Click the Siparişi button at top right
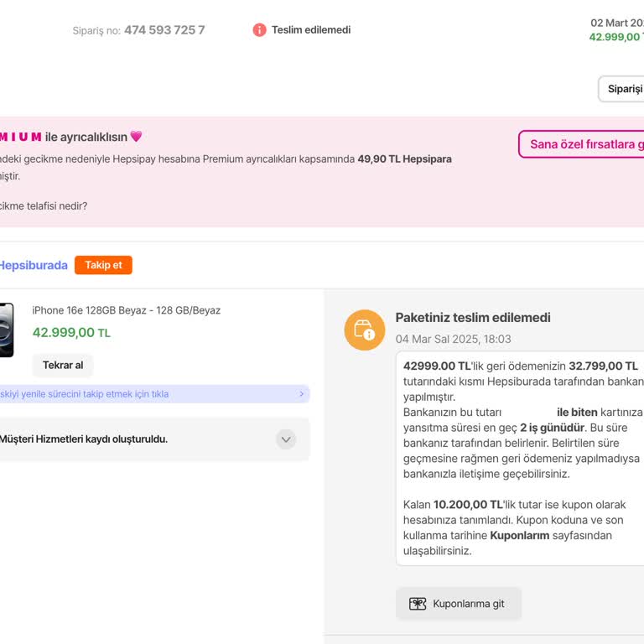This screenshot has width=644, height=644. [621, 89]
